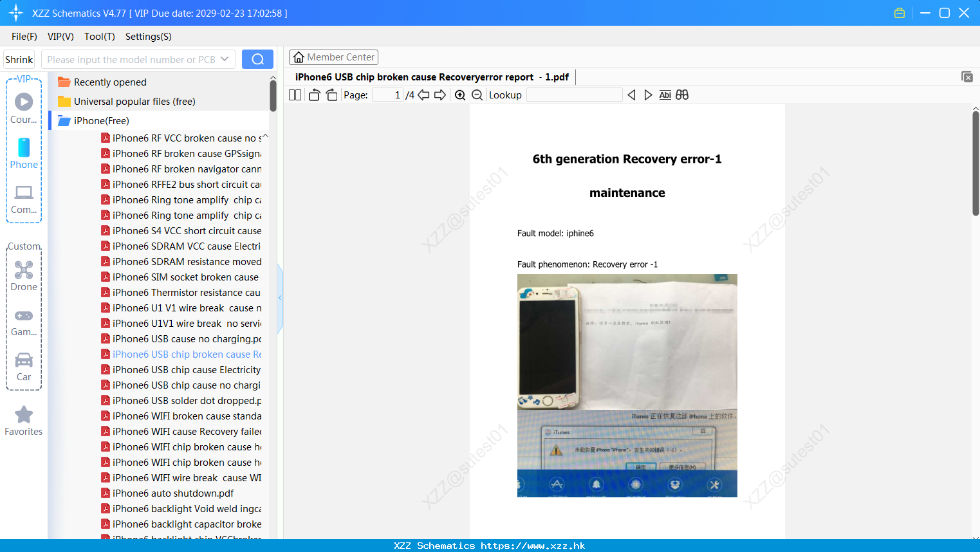
Task: Select the iPhone6 USB chip broken cause document tab
Action: click(432, 77)
